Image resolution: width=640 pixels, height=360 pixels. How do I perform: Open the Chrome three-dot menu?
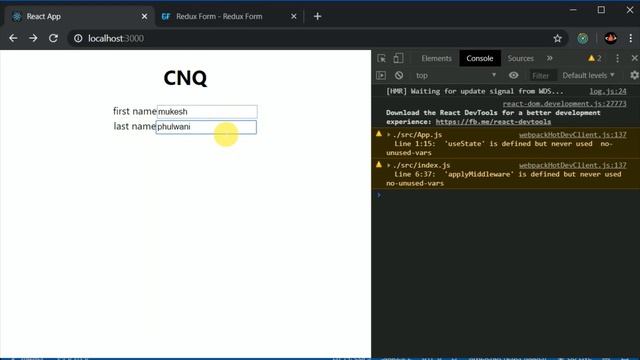tap(631, 38)
